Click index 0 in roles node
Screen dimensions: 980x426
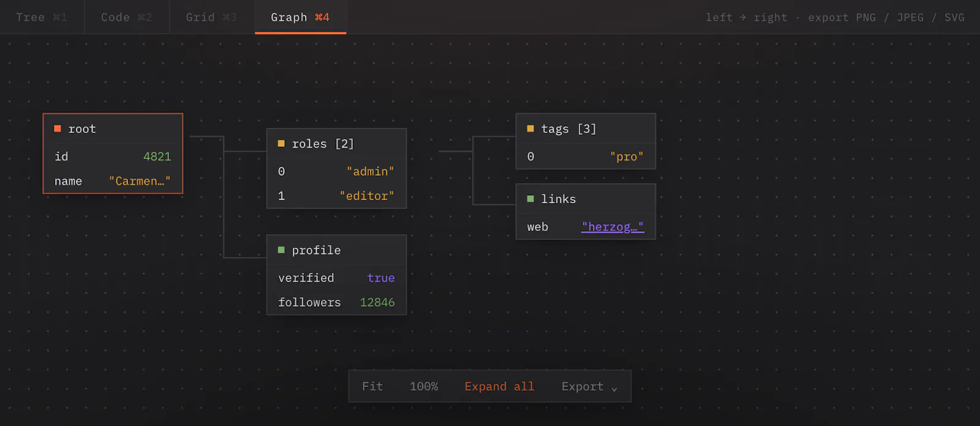click(x=281, y=171)
